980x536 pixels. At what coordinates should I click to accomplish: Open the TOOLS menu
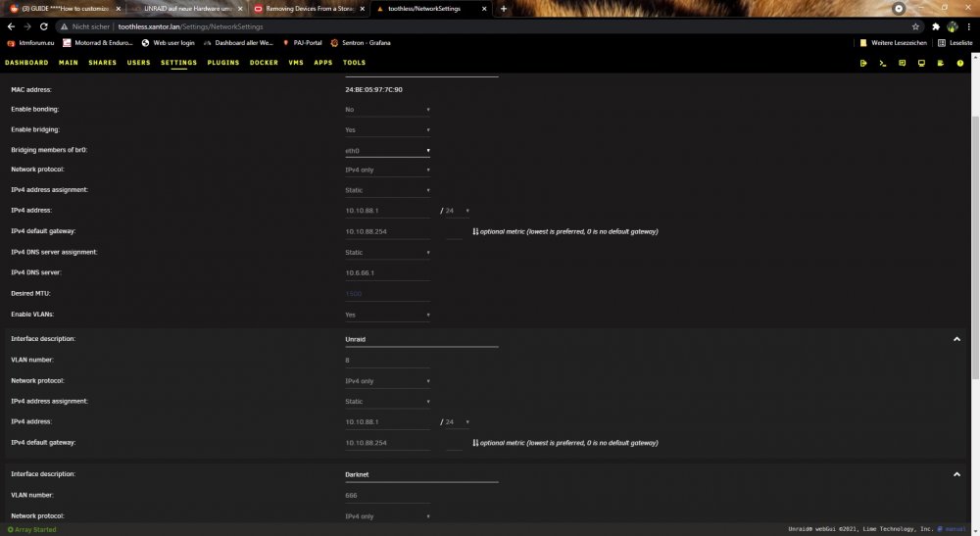(x=355, y=63)
